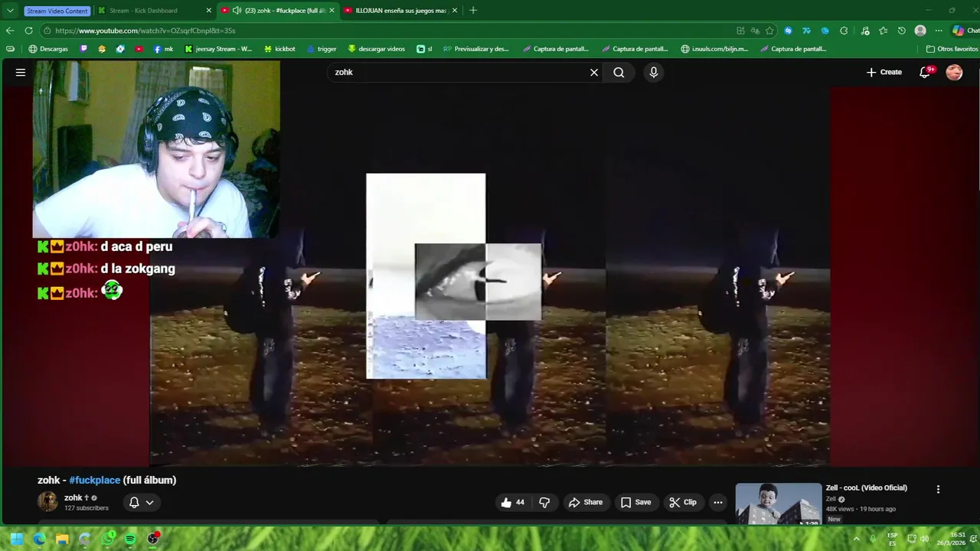The height and width of the screenshot is (551, 980).
Task: Open the 7TV browser extension
Action: [806, 31]
